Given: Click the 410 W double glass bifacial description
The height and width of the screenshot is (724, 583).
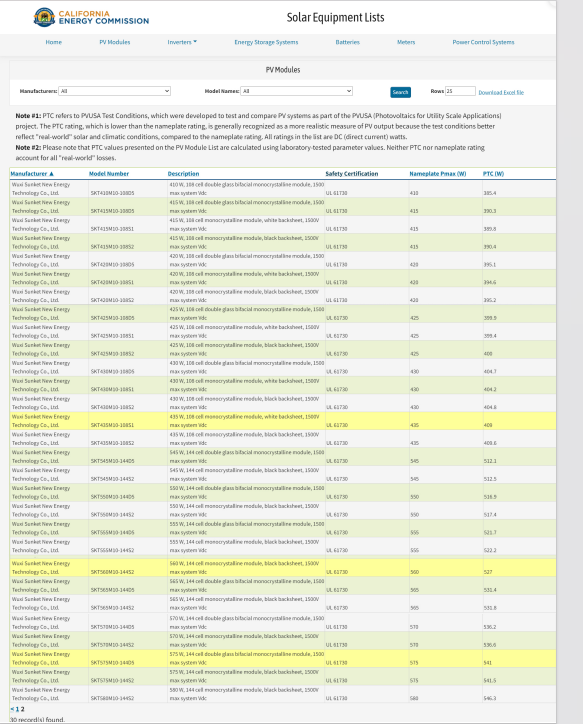Looking at the screenshot, I should pyautogui.click(x=246, y=189).
